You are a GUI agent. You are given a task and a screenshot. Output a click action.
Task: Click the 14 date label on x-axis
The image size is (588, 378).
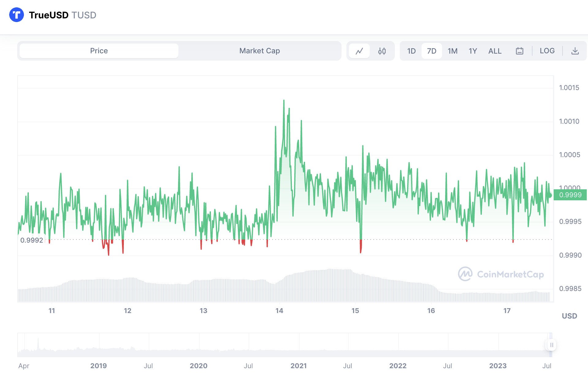point(279,311)
